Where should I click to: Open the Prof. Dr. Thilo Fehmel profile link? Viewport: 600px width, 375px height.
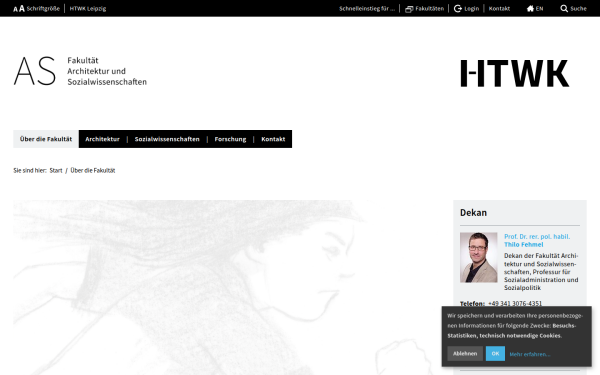[x=537, y=240]
